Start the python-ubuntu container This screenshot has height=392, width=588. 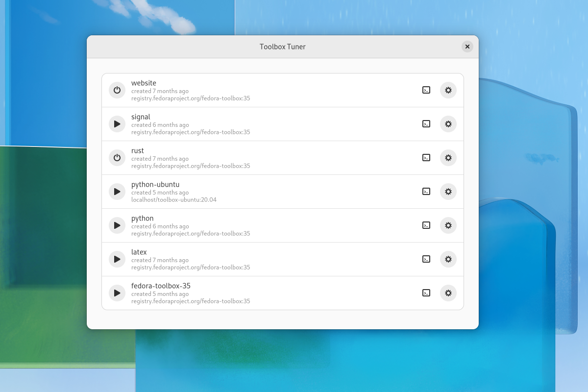pyautogui.click(x=117, y=192)
